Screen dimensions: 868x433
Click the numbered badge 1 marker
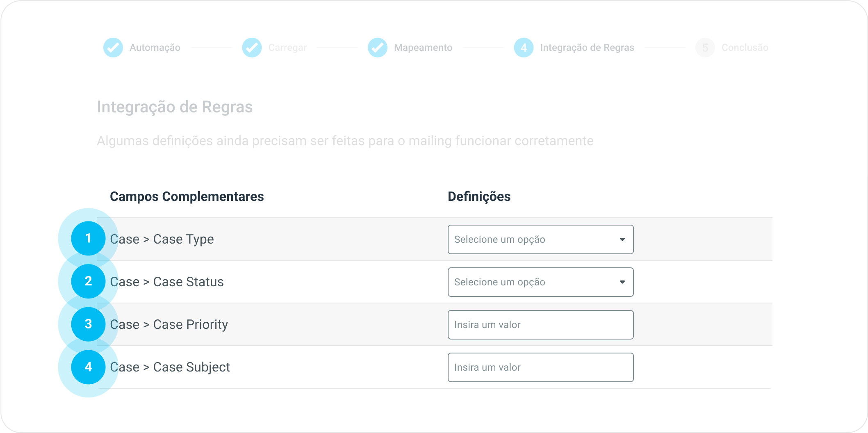(x=88, y=238)
